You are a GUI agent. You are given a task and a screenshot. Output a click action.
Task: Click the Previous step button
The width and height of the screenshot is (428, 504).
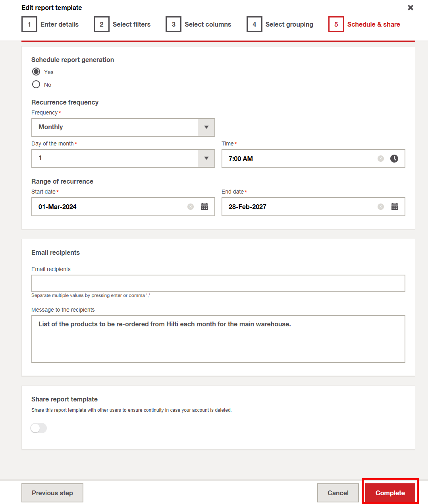tap(52, 493)
